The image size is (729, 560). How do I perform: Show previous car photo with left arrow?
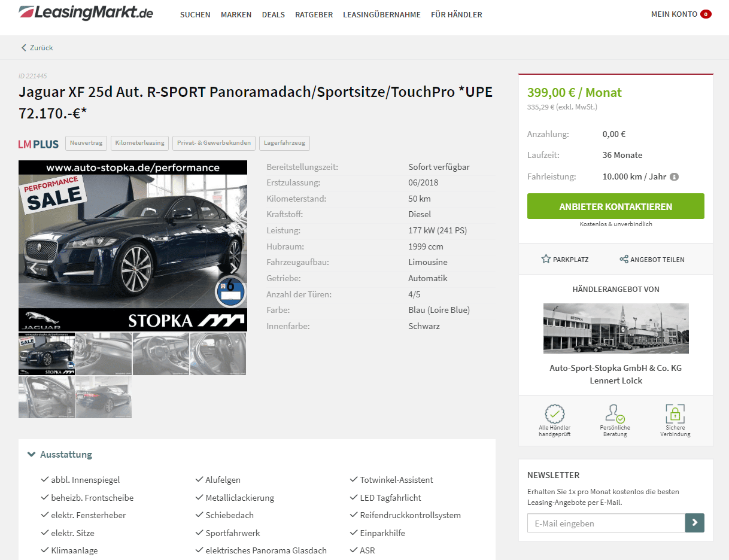pos(34,268)
